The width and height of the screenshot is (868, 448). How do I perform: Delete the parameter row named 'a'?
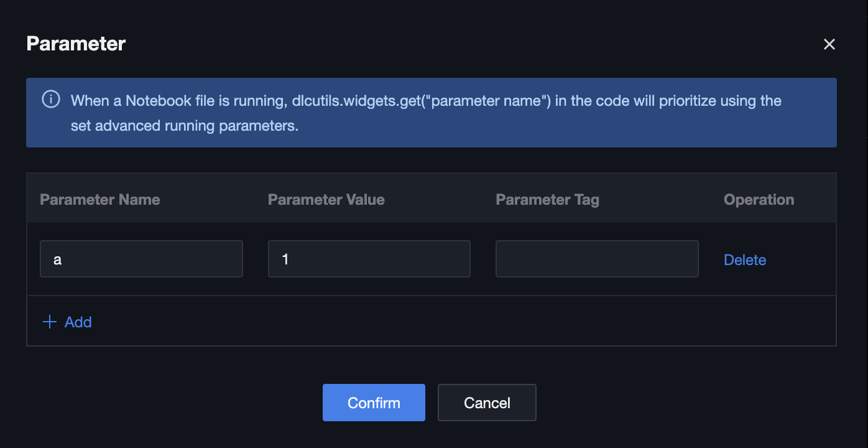744,260
